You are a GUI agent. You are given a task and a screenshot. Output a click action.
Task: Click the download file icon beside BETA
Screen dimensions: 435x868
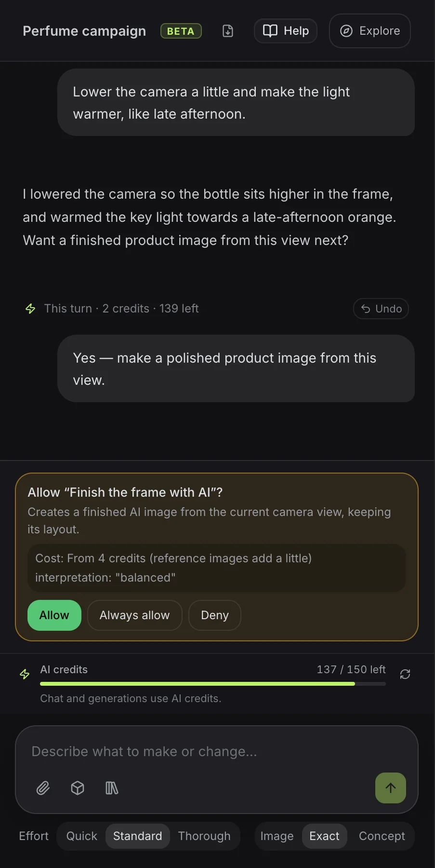click(x=228, y=31)
